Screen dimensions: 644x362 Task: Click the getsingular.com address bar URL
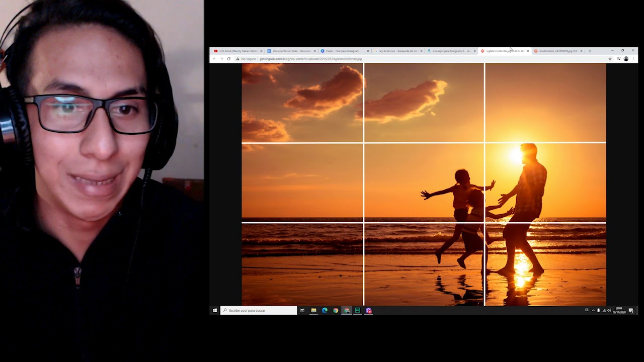[310, 59]
